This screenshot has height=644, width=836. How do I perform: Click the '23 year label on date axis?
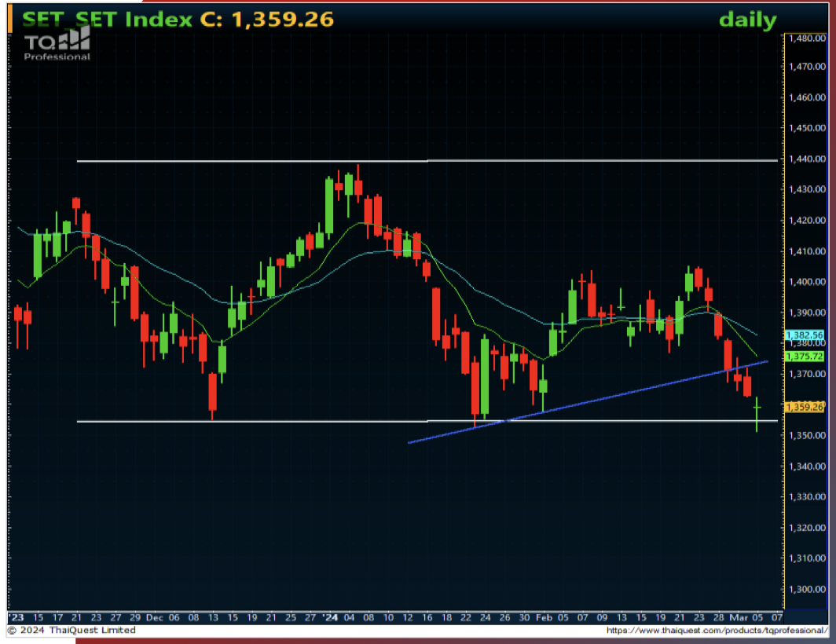(x=16, y=617)
